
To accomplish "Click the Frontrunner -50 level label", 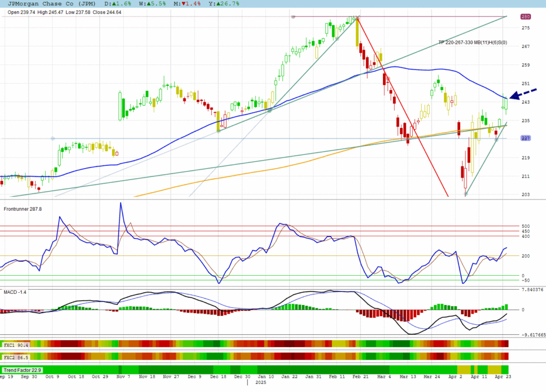I will [525, 281].
